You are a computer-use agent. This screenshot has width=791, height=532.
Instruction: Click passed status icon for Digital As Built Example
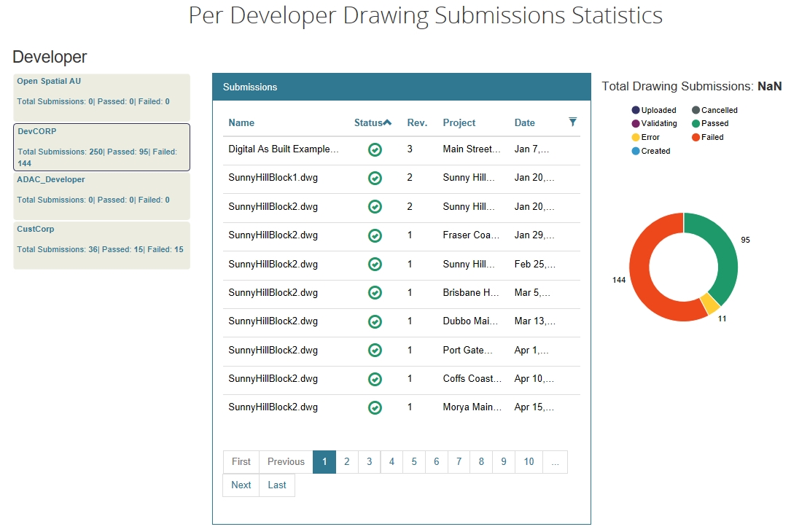click(x=375, y=149)
